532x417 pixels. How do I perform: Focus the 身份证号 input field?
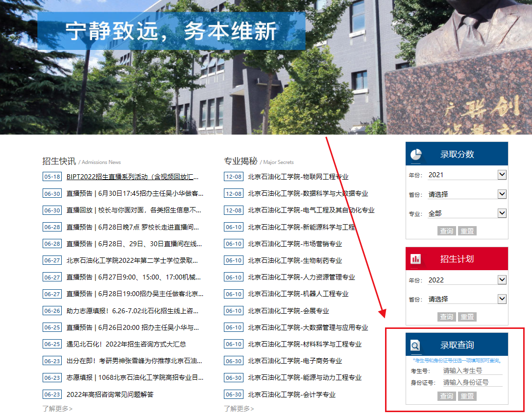(472, 382)
